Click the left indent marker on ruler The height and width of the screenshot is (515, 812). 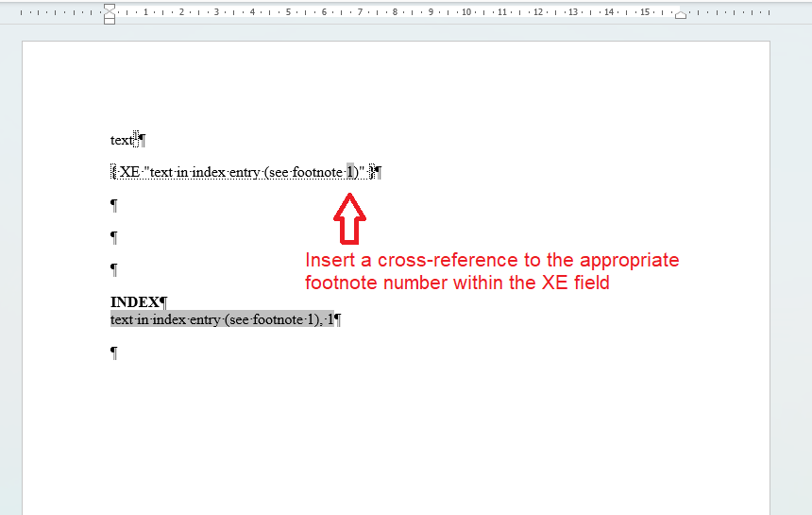click(110, 14)
